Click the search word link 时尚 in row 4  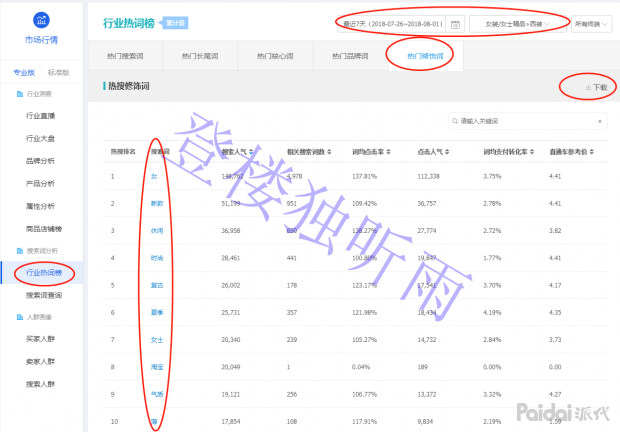(157, 258)
